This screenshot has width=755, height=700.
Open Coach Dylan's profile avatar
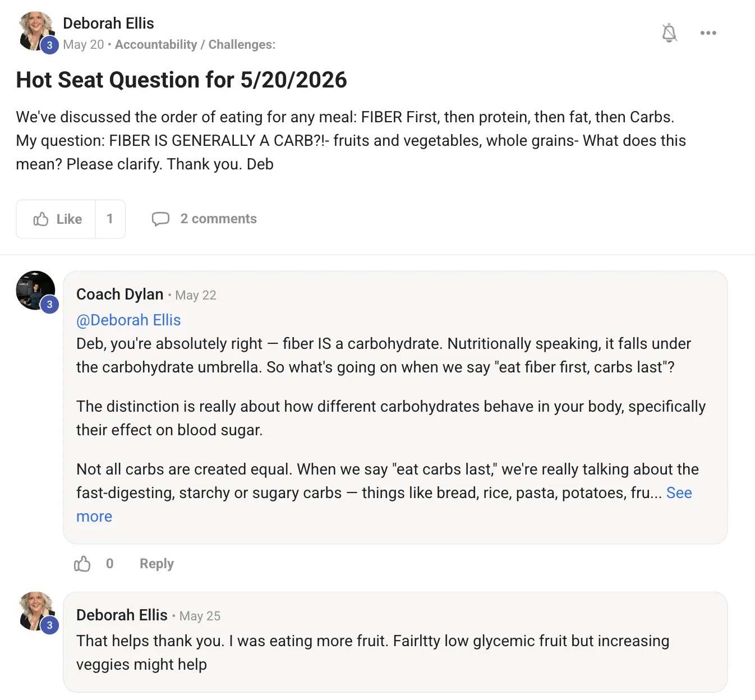pyautogui.click(x=35, y=290)
